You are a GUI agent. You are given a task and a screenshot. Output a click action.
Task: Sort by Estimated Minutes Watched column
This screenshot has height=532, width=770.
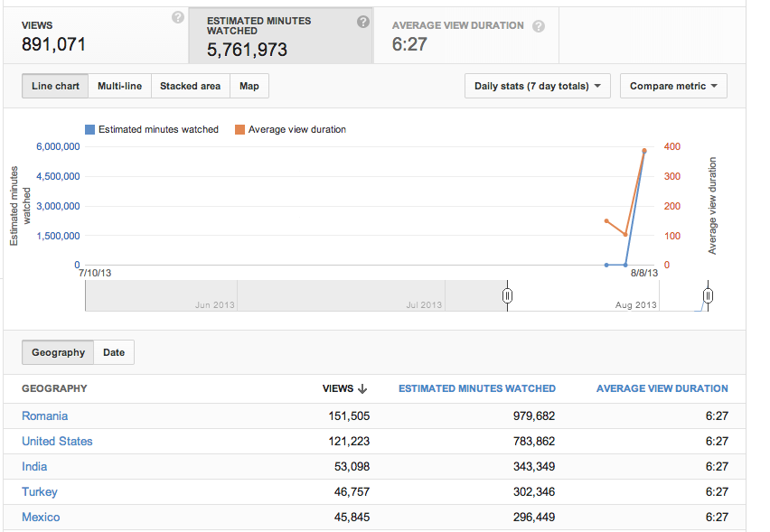coord(477,388)
